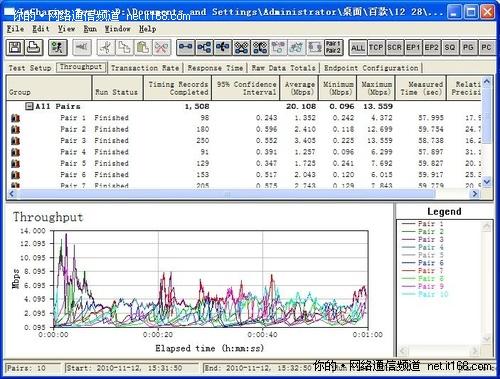Click the Timing Records Completed column header

178,88
